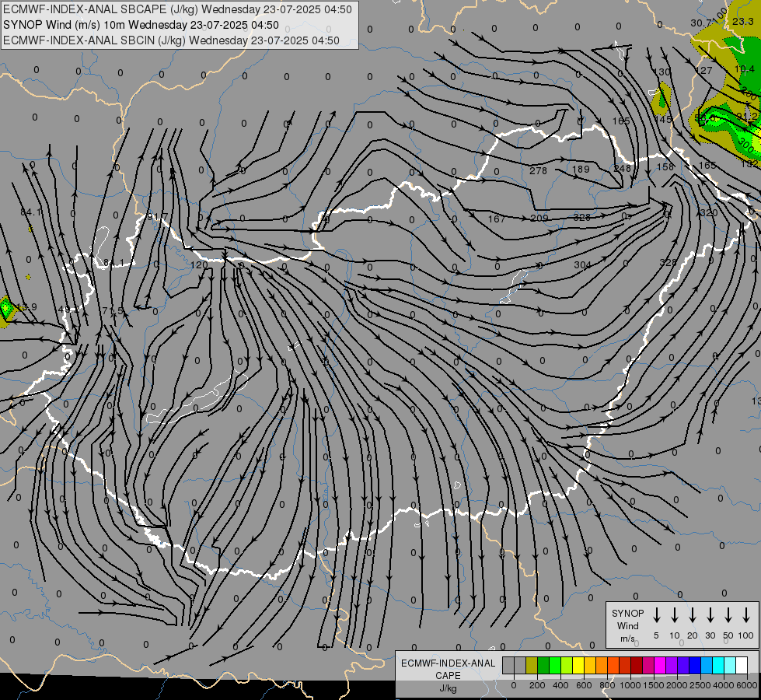Pick the cyan CAPE legend swatch
Image resolution: width=761 pixels, height=700 pixels.
coord(718,666)
